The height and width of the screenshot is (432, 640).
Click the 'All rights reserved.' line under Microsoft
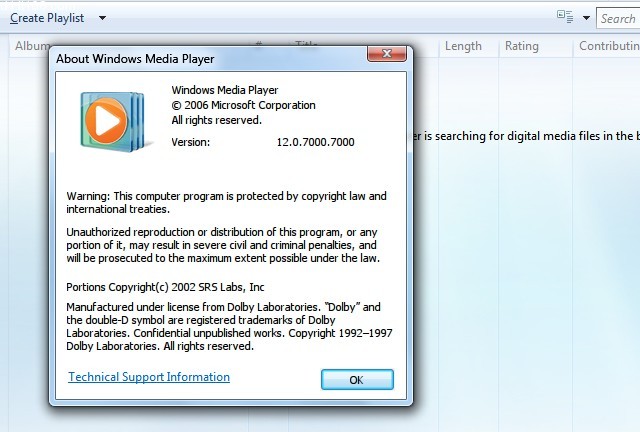(x=216, y=120)
